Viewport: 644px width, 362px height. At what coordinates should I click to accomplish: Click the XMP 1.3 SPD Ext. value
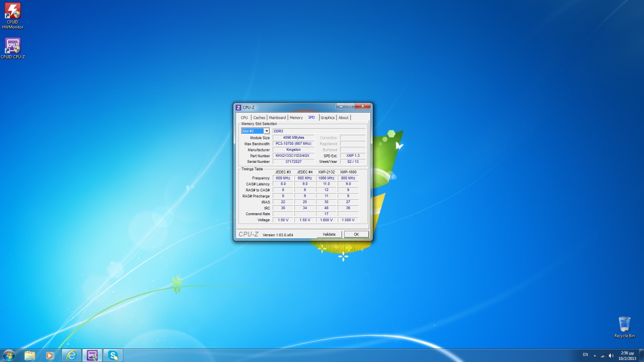[353, 156]
